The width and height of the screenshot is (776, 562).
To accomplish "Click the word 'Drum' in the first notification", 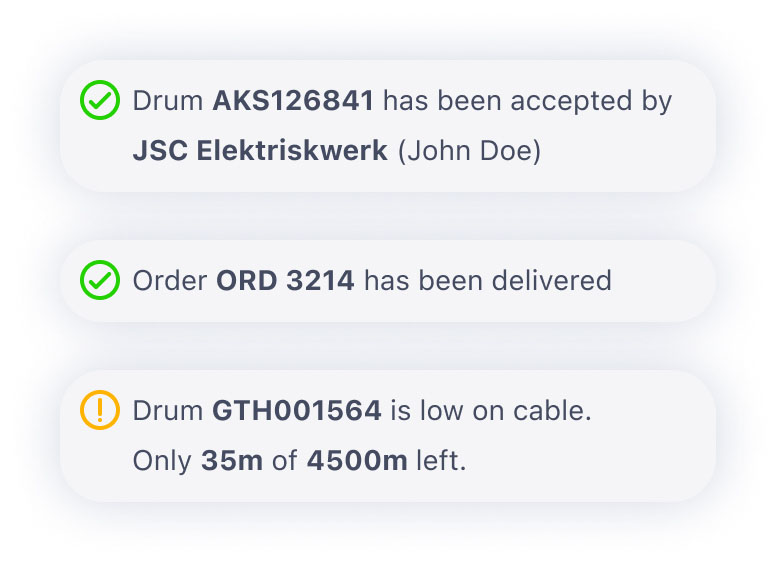I will tap(168, 101).
